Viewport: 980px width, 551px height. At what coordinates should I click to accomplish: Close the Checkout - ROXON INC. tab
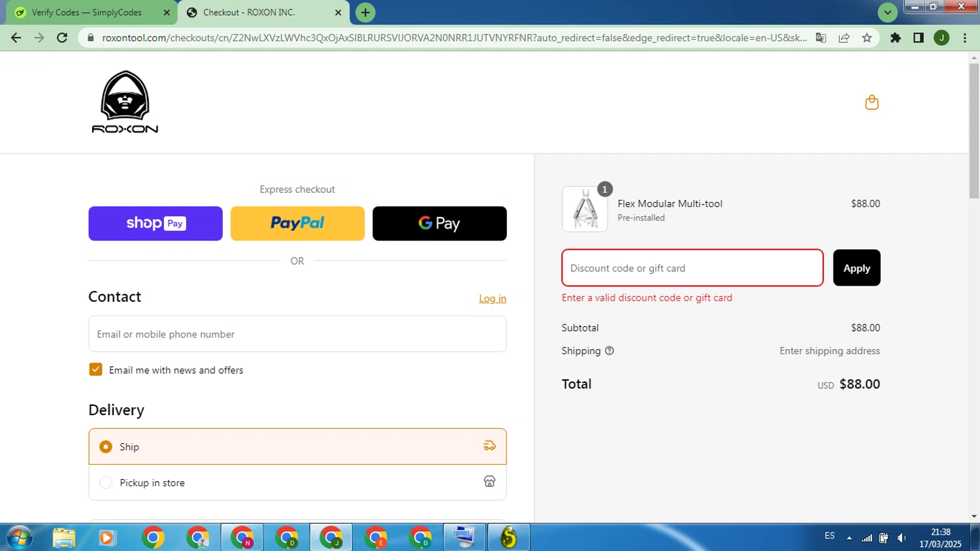338,12
